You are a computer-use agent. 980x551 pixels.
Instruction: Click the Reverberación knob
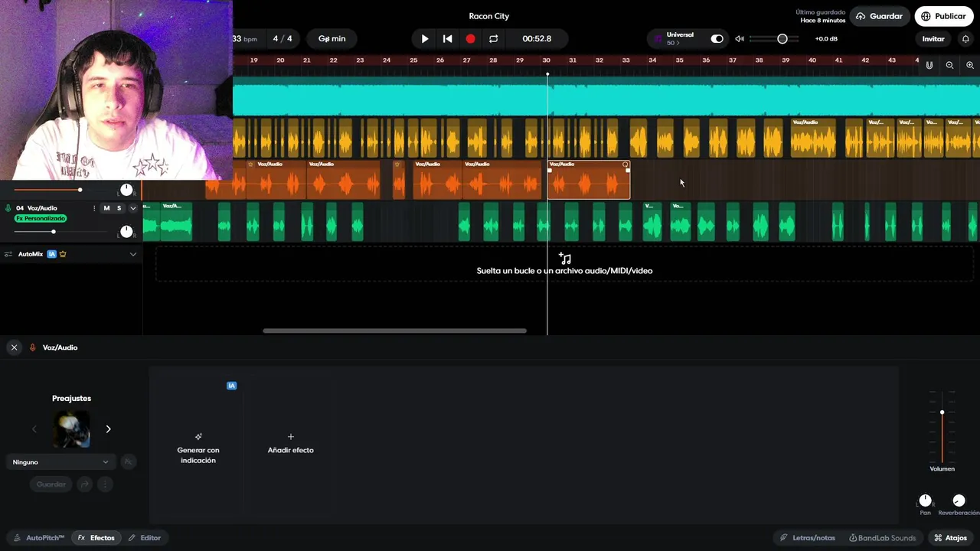coord(959,500)
